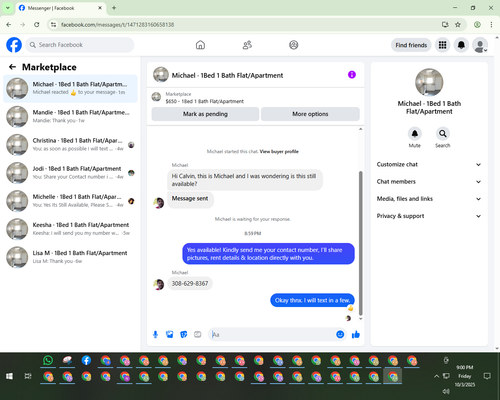Open the Facebook logo home link
The image size is (500, 400).
[14, 45]
